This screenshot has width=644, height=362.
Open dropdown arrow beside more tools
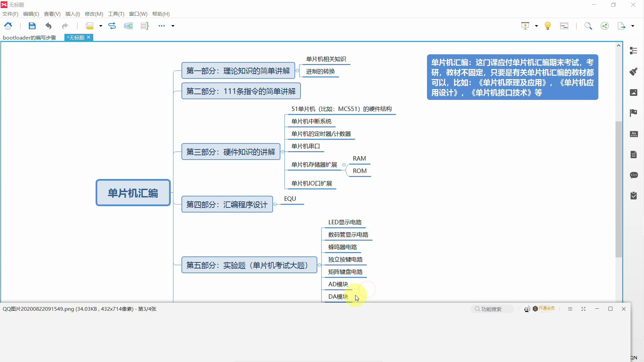click(173, 26)
